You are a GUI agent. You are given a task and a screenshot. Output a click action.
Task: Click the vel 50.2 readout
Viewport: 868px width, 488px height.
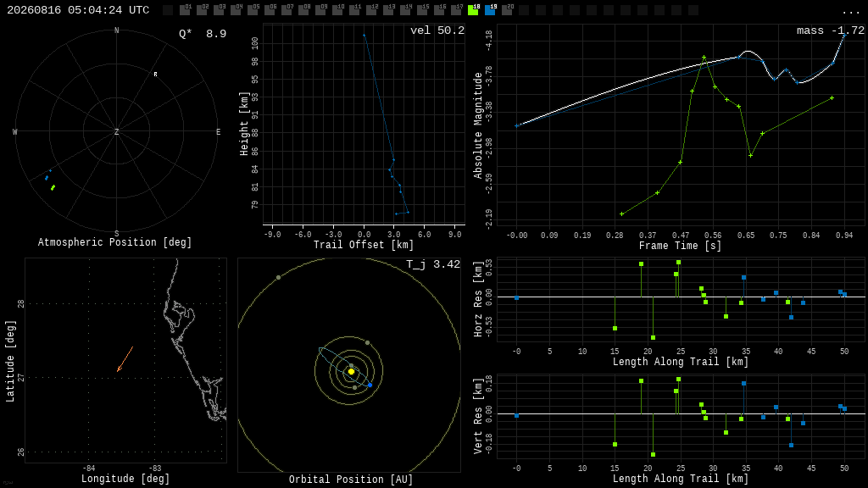437,30
